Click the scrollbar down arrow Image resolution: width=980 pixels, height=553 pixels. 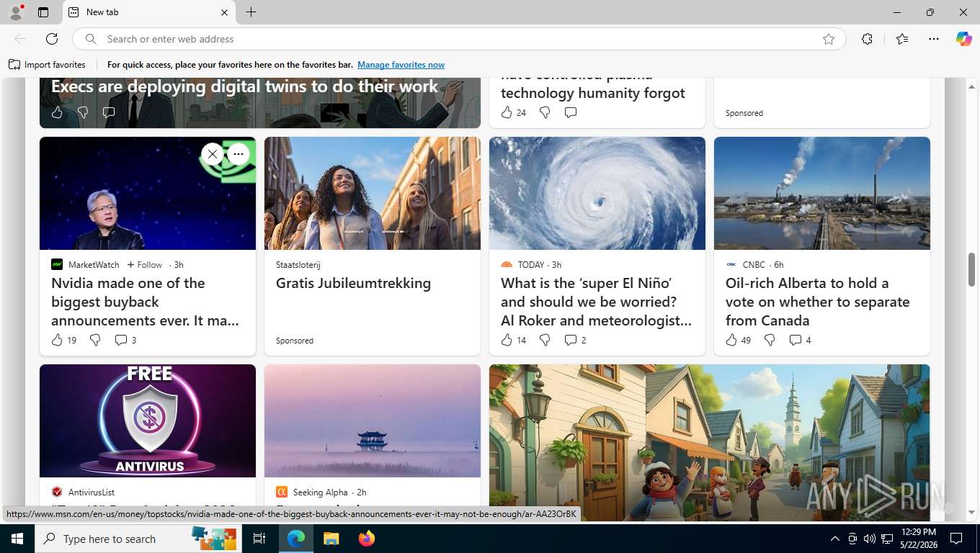point(971,512)
